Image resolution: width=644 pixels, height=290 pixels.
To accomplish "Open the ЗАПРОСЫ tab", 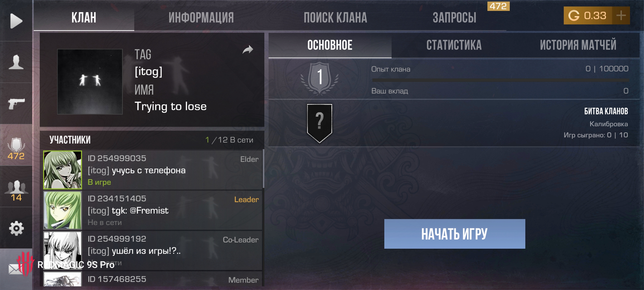I will click(454, 18).
